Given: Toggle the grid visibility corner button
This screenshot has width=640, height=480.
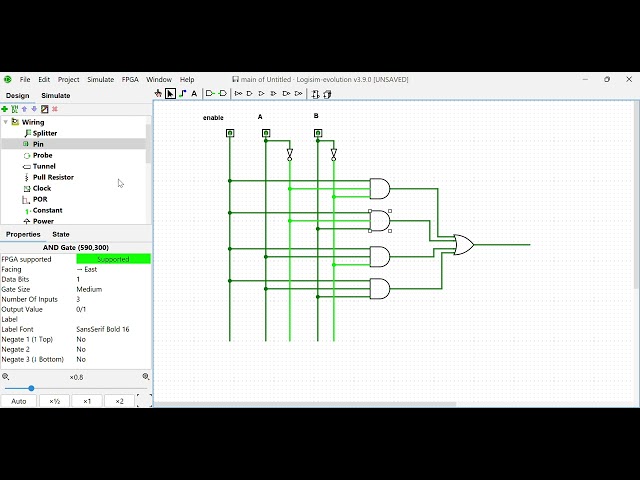Looking at the screenshot, I should coord(144,401).
